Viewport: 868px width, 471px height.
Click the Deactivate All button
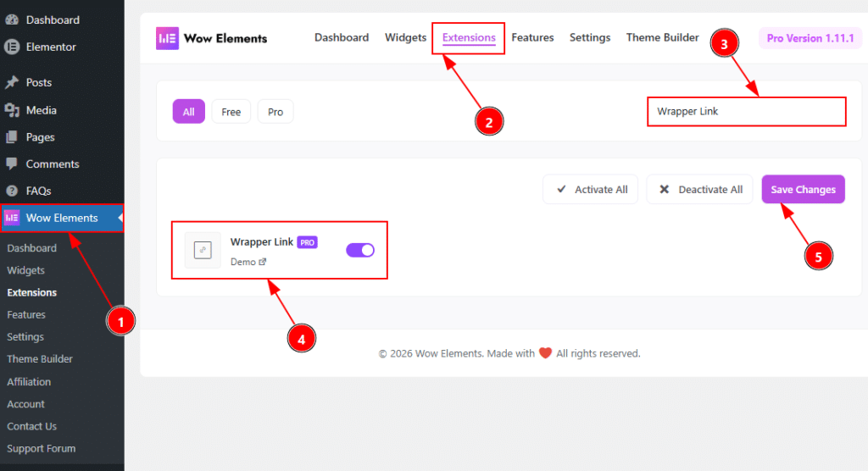699,189
